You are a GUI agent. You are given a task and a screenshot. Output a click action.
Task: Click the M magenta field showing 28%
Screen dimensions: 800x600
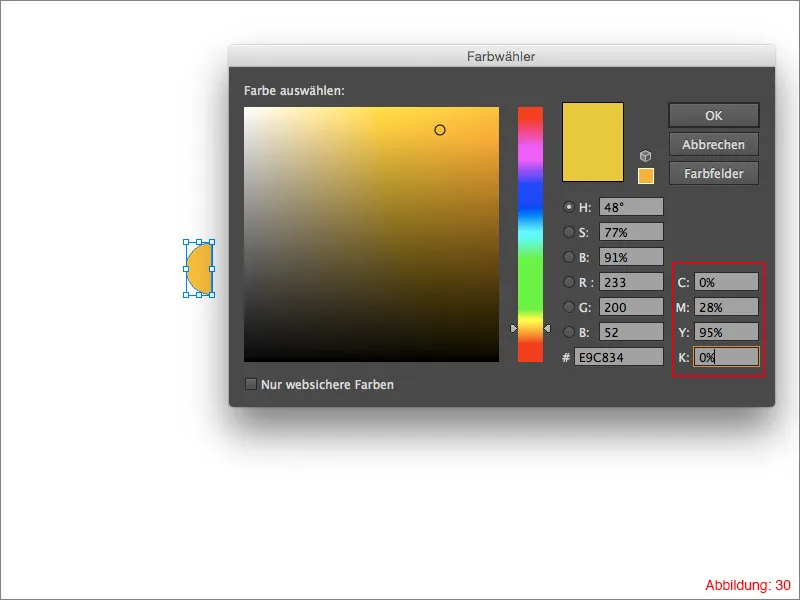point(726,307)
